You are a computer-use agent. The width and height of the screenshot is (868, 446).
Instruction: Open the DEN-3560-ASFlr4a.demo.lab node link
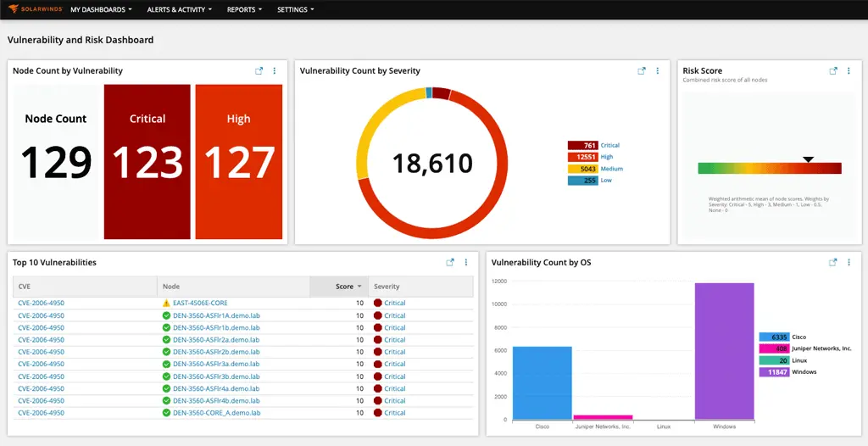(x=216, y=388)
